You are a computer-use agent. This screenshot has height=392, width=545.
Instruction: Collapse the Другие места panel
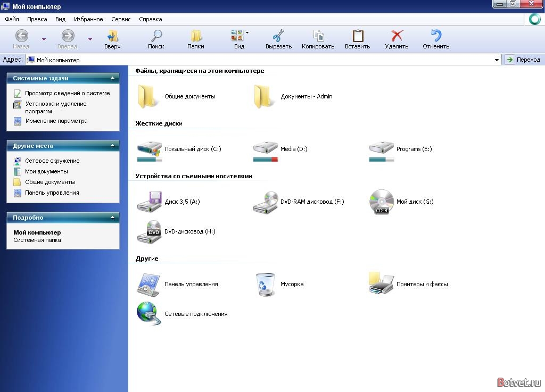coord(112,146)
